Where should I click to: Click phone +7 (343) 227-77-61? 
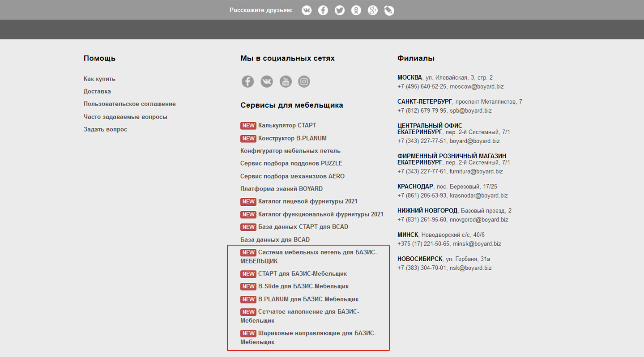tap(422, 171)
